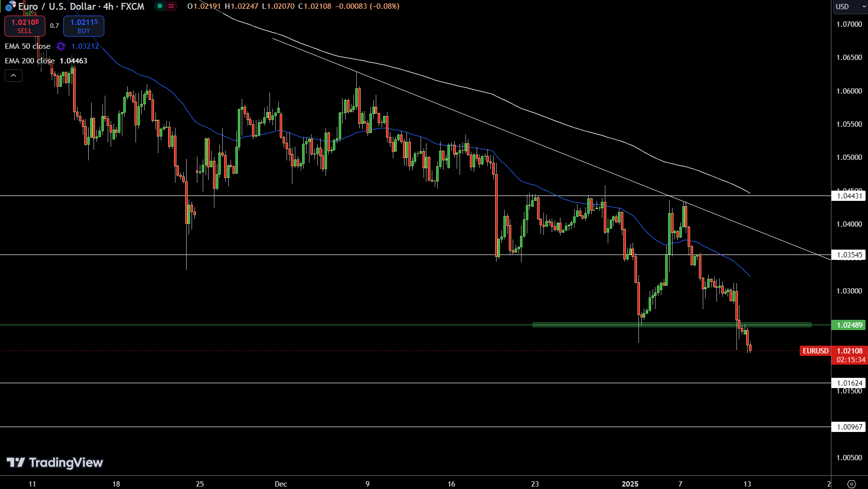The image size is (868, 489).
Task: Click the countdown timer 02:15:34
Action: pos(851,360)
